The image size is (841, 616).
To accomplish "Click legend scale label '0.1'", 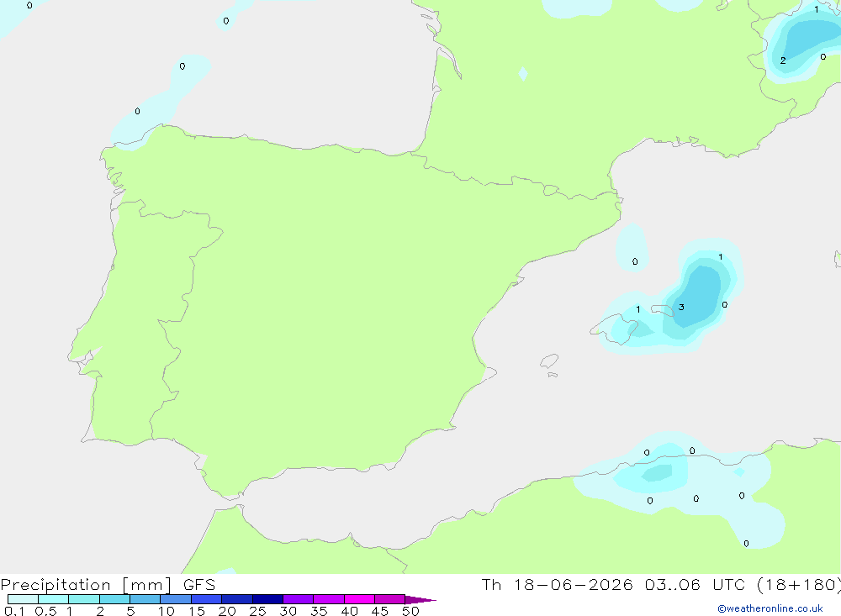I will pos(14,611).
